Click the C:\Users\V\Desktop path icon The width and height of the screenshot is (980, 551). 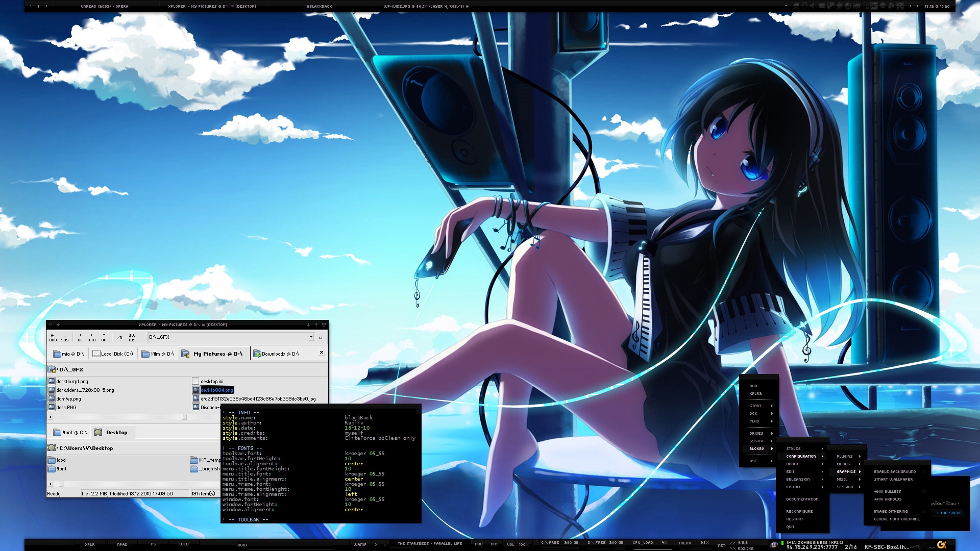[x=52, y=448]
